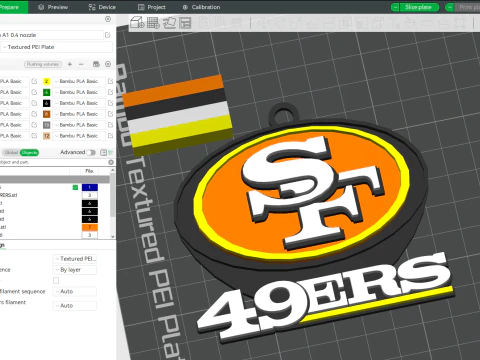Click green filament color swatch 4
480x360 pixels.
tap(47, 92)
